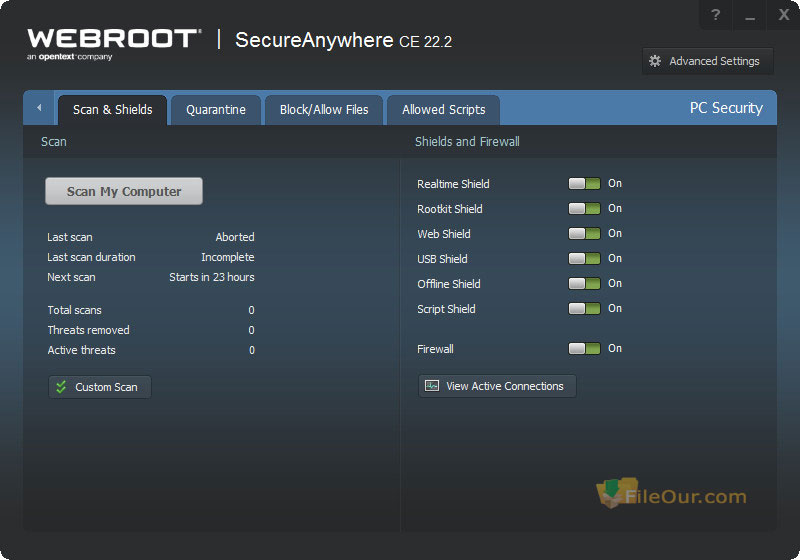Click the 'Web Shield' label
800x560 pixels.
(x=444, y=234)
